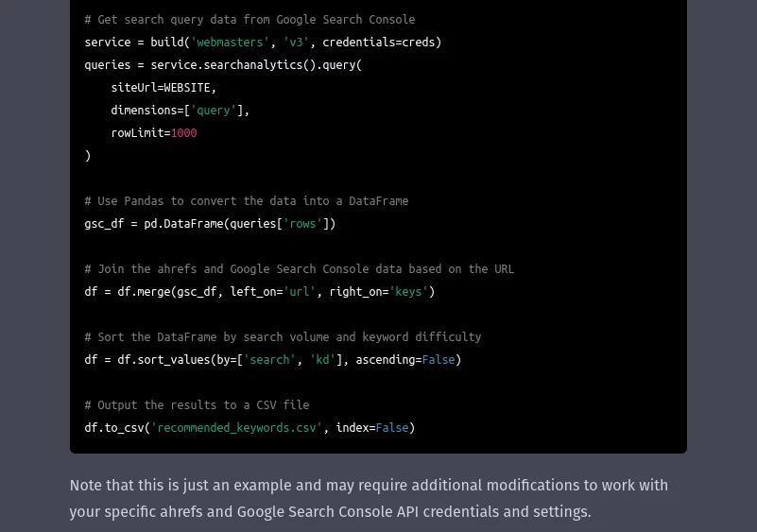Click the 'Sort the DataFrame' comment line

(283, 337)
